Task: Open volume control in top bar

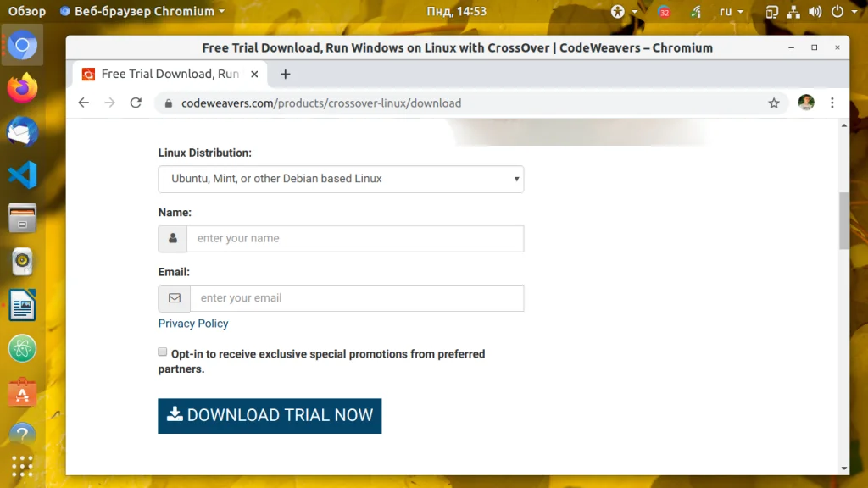Action: (x=815, y=12)
